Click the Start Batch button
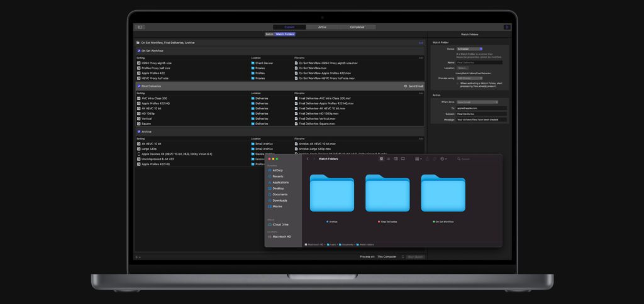This screenshot has height=304, width=644. pos(415,257)
